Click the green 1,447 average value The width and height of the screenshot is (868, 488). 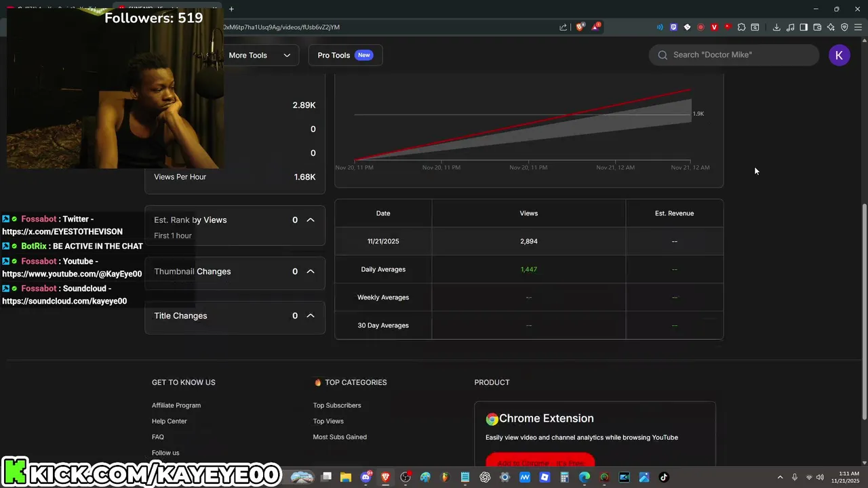529,269
